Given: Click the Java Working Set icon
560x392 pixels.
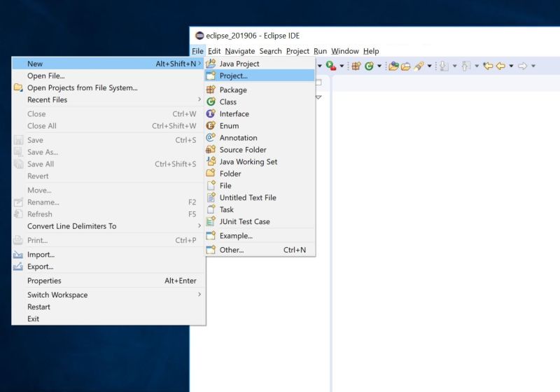Looking at the screenshot, I should (211, 162).
